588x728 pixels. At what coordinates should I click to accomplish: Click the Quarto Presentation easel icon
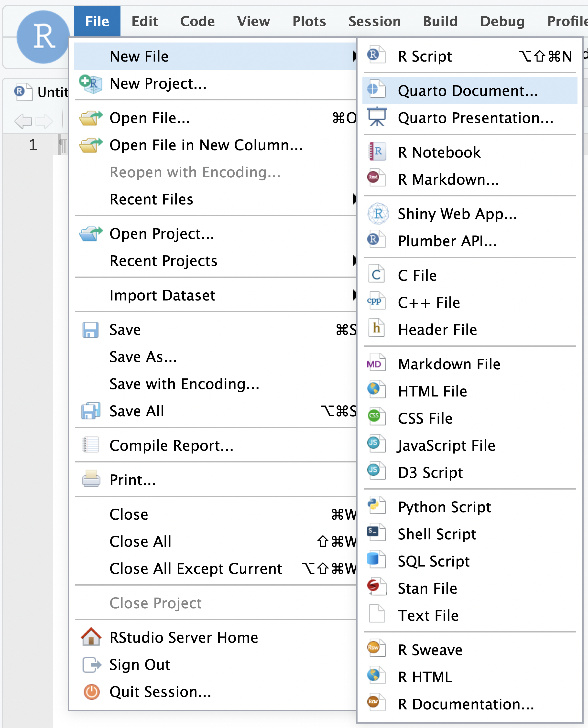[x=377, y=117]
